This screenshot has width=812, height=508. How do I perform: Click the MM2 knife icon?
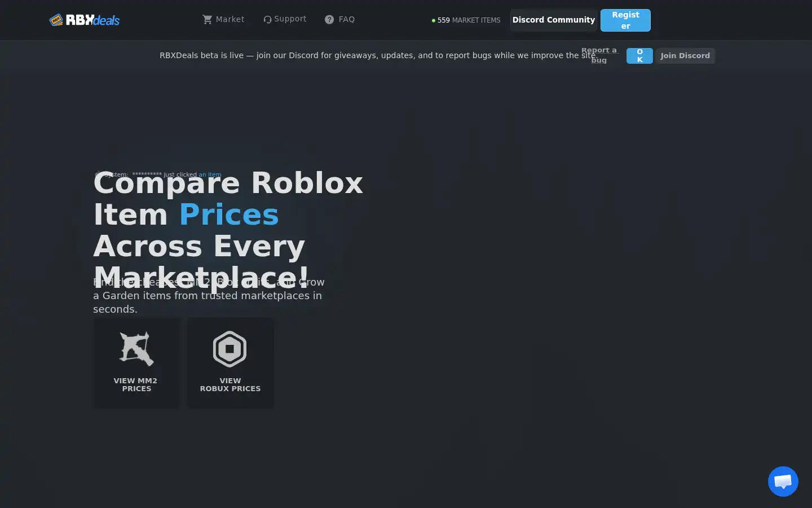136,349
